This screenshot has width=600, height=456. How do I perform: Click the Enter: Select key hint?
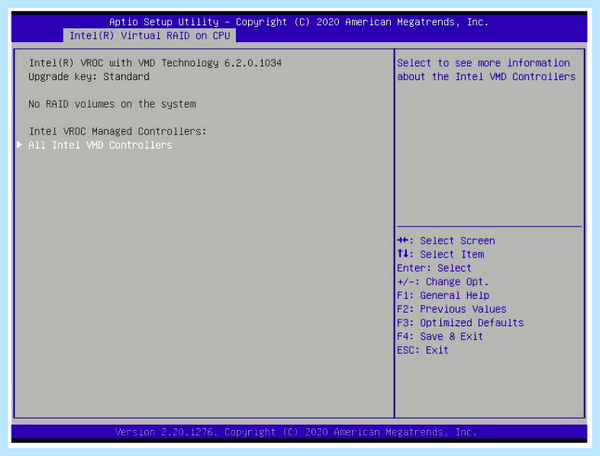coord(434,268)
